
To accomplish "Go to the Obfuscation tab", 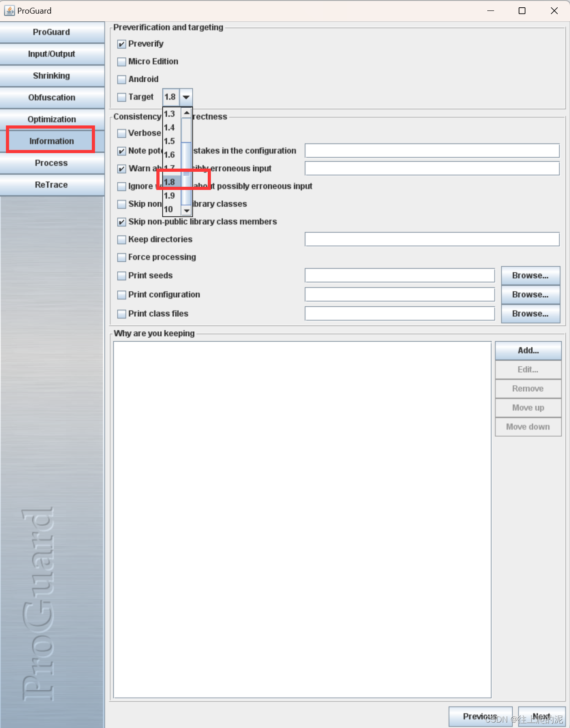I will point(52,98).
